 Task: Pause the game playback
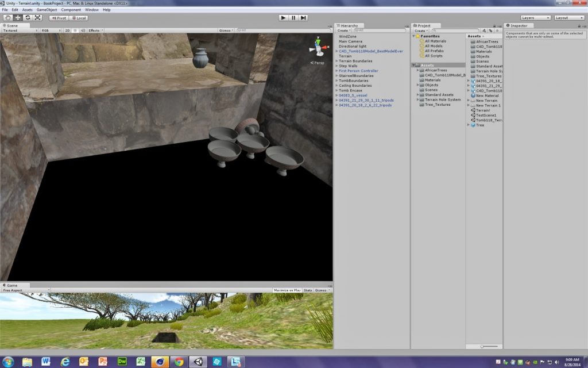point(293,18)
